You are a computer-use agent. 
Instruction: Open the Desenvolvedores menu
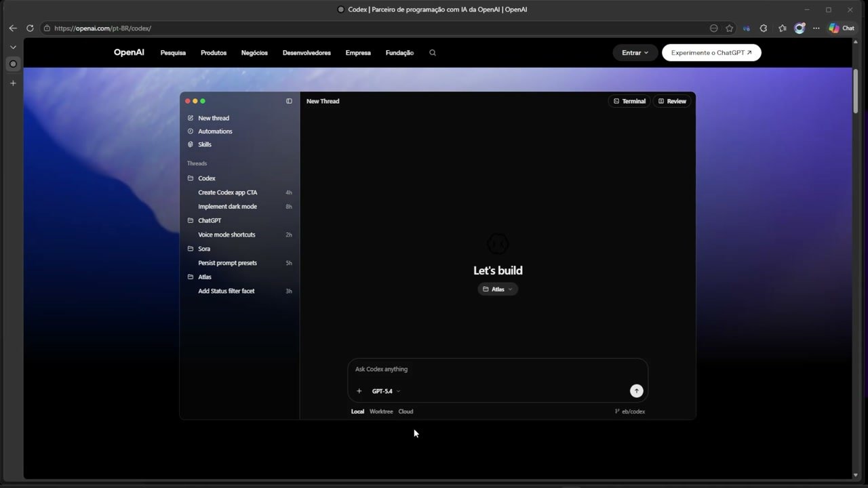click(x=307, y=53)
